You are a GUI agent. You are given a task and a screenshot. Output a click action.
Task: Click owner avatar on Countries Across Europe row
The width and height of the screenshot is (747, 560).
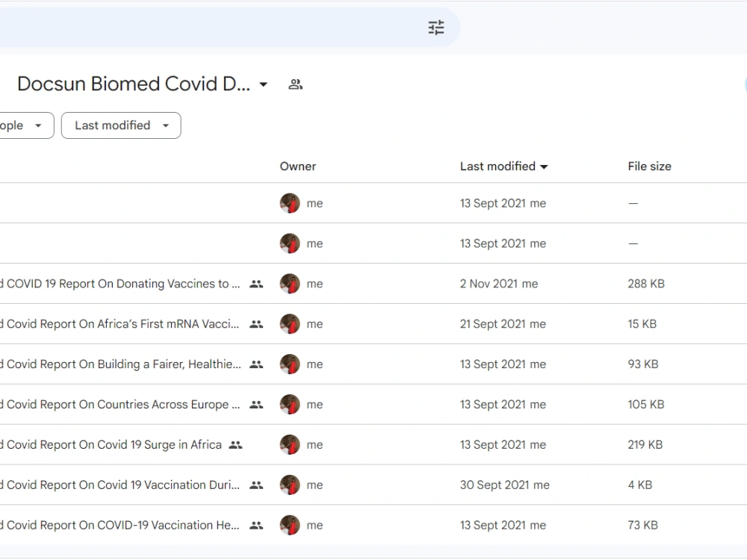(x=290, y=404)
